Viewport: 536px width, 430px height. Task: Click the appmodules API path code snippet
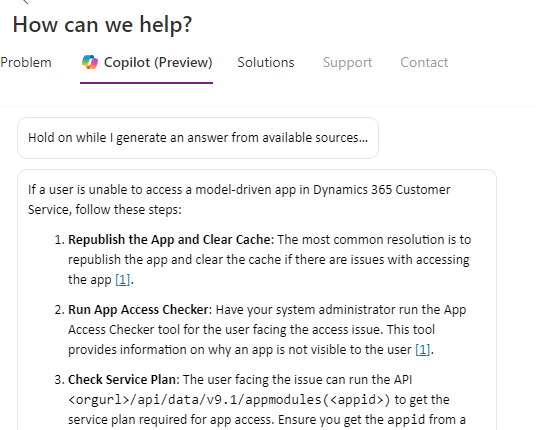(x=229, y=400)
